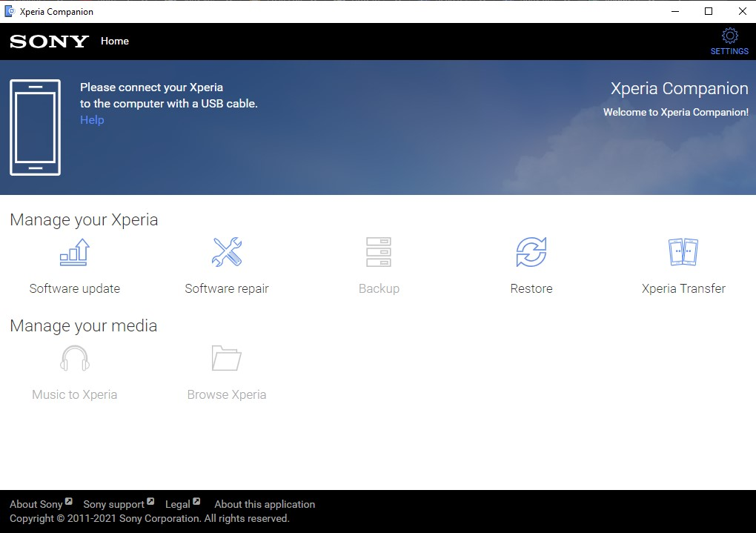This screenshot has width=756, height=533.
Task: Select the Xperia Transfer label
Action: click(x=683, y=288)
